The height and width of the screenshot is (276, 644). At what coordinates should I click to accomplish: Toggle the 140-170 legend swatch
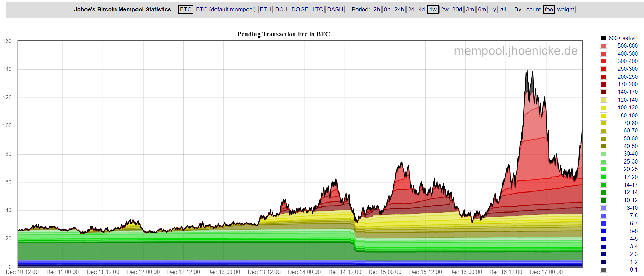[603, 92]
